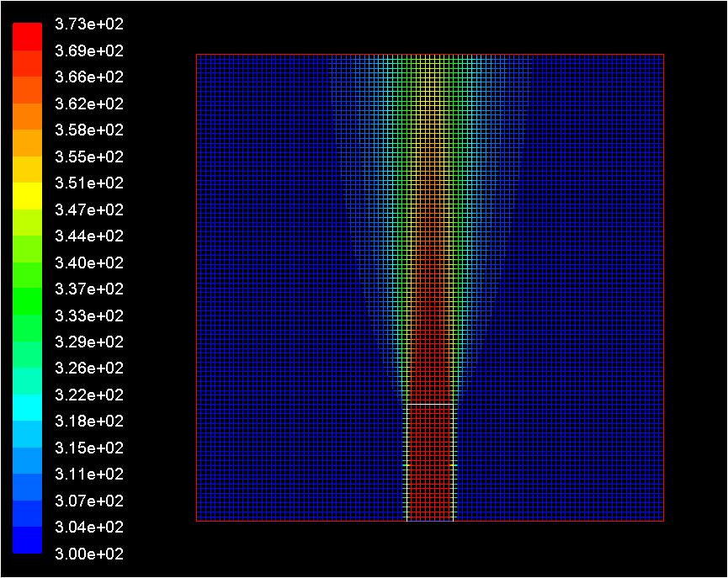Click the bottom-right corner of the red domain border
The height and width of the screenshot is (578, 728).
[x=663, y=521]
